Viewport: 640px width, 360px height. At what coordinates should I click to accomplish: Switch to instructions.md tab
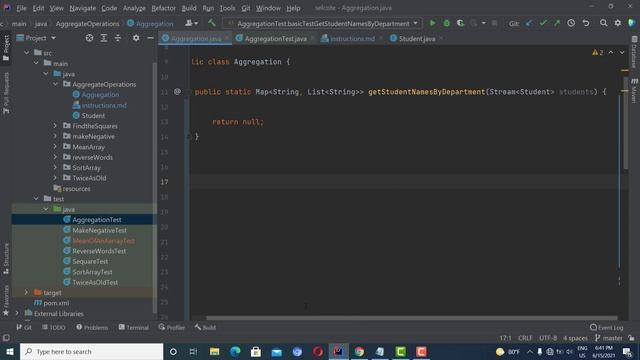(x=352, y=38)
